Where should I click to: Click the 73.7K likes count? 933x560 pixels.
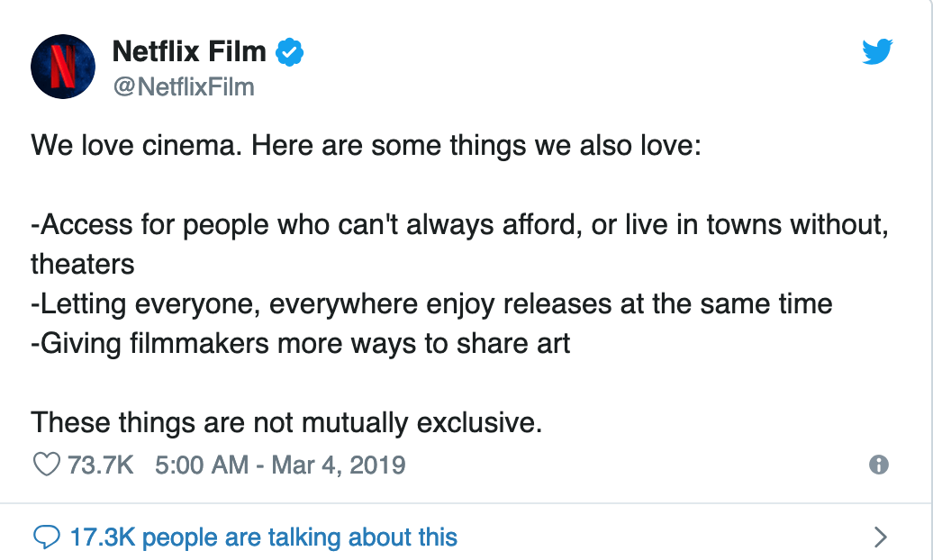coord(101,465)
